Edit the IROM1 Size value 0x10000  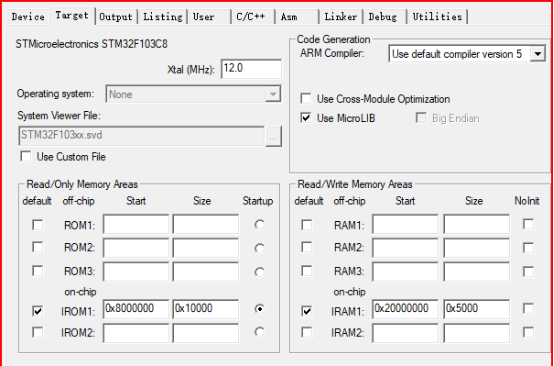click(205, 309)
